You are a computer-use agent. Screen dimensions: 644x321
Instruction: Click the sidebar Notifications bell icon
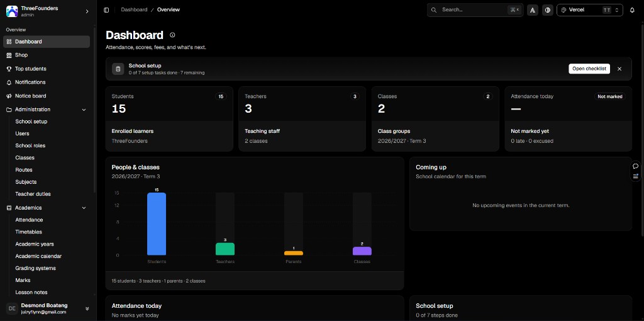(9, 82)
